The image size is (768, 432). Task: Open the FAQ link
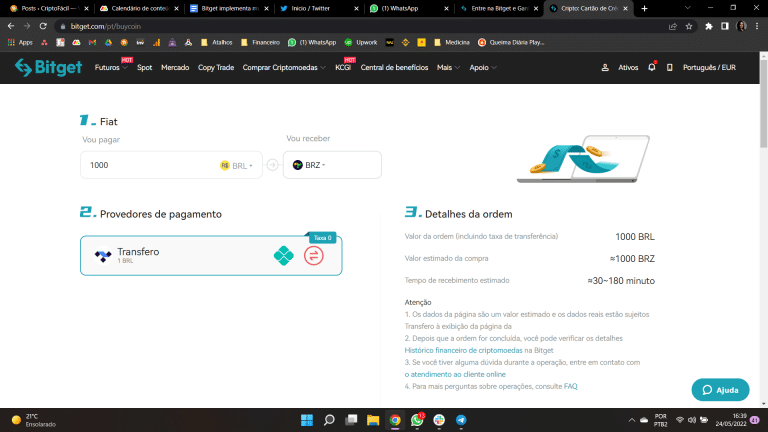click(571, 386)
